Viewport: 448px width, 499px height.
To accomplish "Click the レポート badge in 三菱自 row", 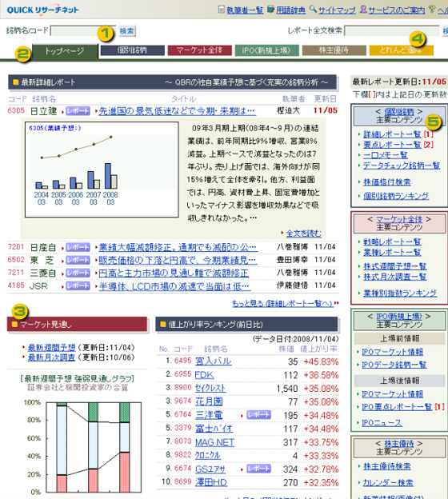I will click(x=78, y=273).
